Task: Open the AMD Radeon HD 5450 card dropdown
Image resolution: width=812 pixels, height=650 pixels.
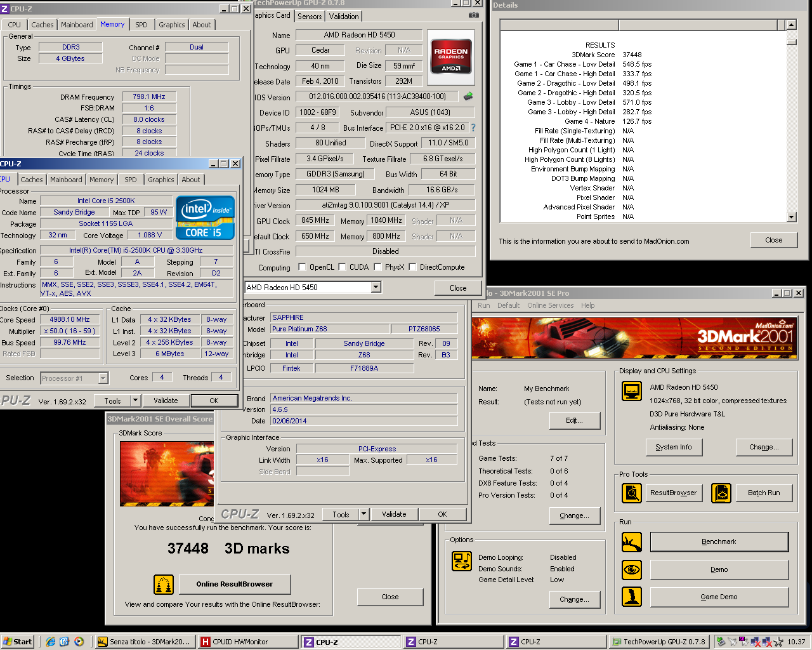Action: (x=376, y=288)
